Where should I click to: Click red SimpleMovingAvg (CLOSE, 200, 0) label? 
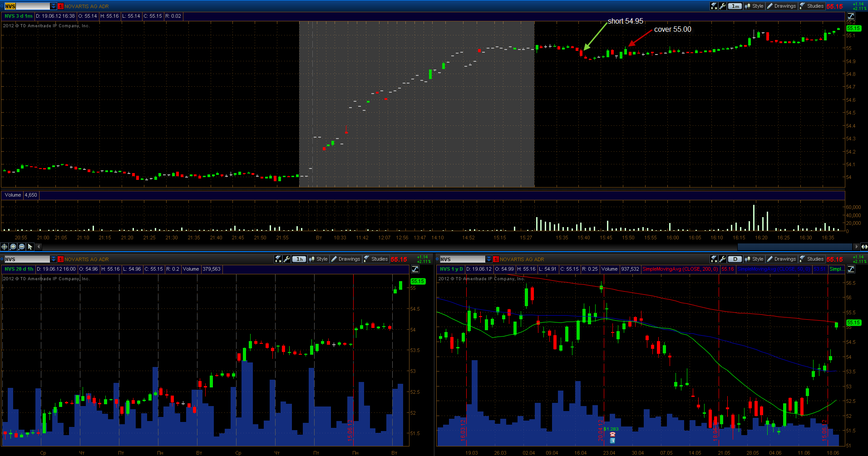(x=681, y=269)
